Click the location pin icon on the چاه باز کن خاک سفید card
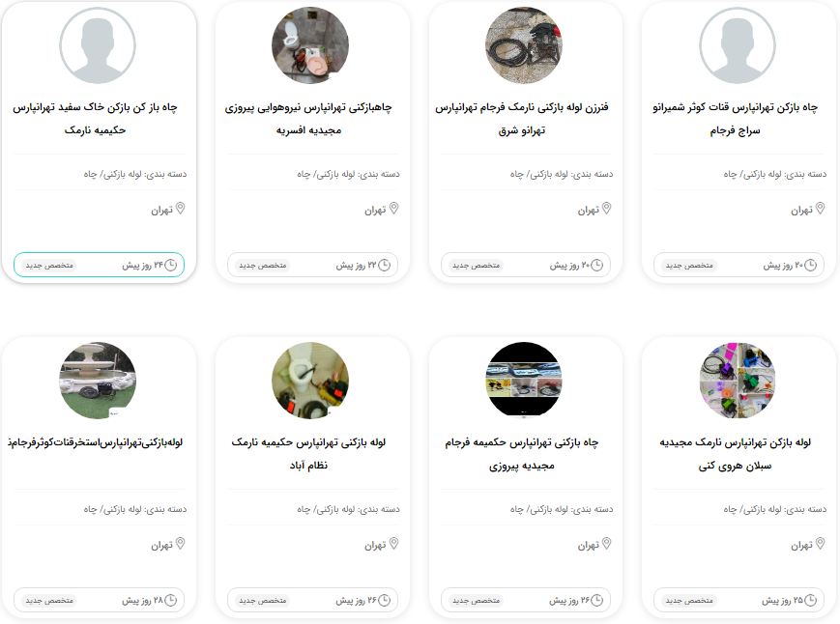Screen dimensions: 840x624 [181, 209]
